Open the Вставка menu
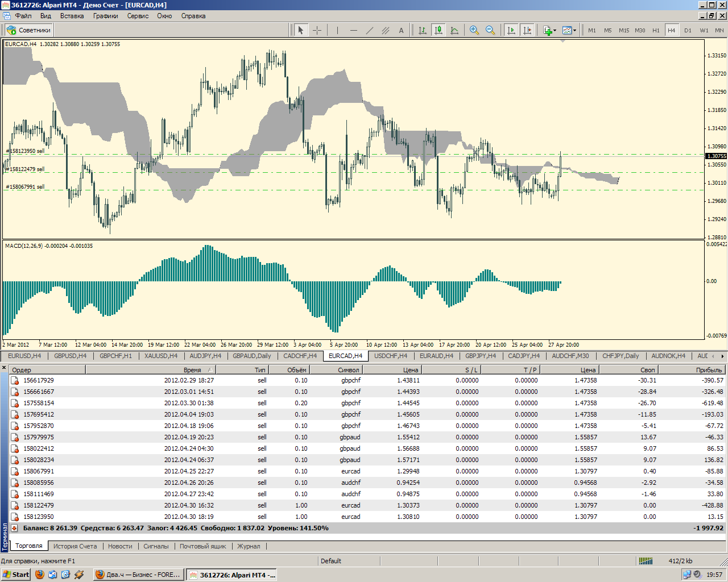 [x=72, y=16]
